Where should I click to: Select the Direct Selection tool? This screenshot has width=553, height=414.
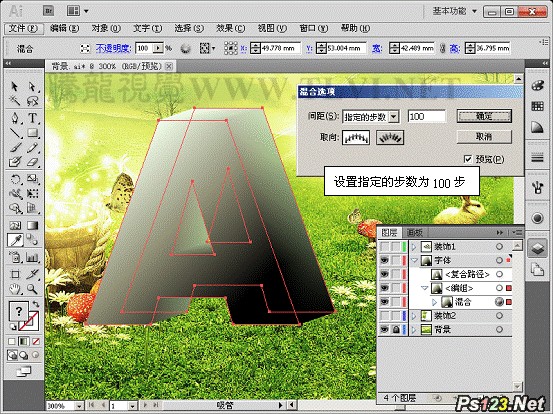click(32, 86)
